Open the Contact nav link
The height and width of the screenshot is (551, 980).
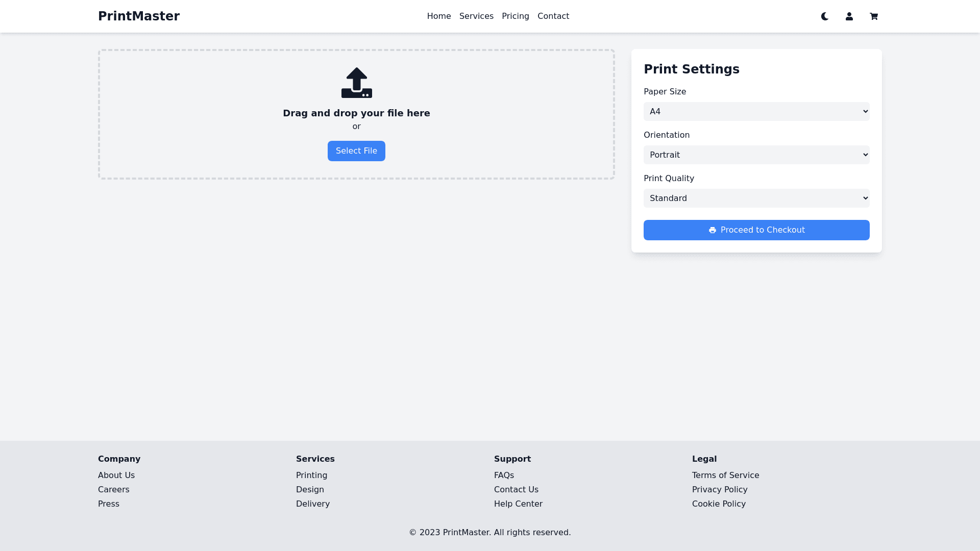click(553, 16)
